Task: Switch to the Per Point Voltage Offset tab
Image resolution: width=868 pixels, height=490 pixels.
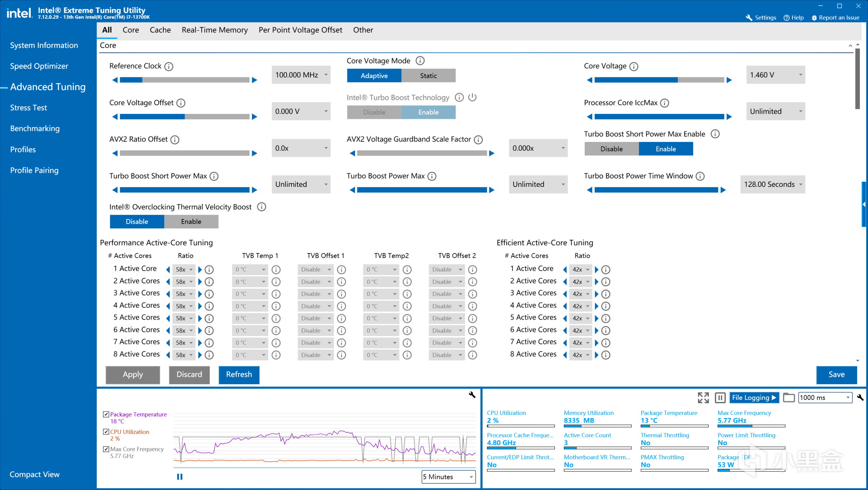Action: pos(300,30)
